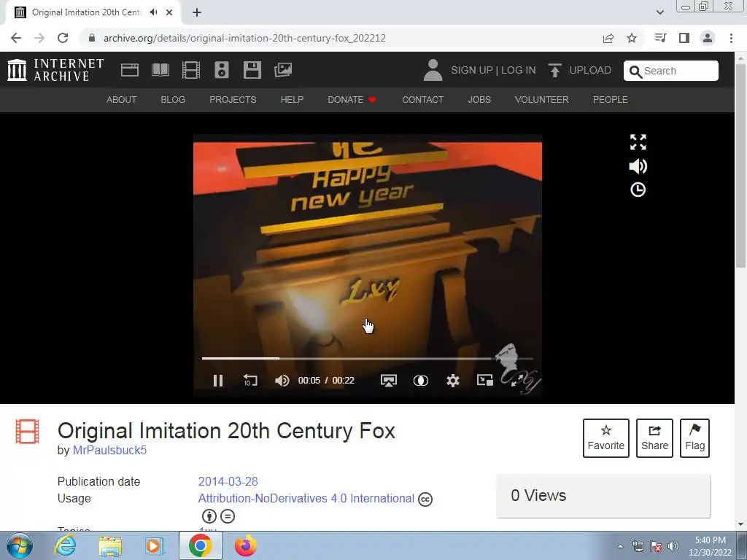
Task: Open the ABOUT menu item
Action: coord(122,99)
